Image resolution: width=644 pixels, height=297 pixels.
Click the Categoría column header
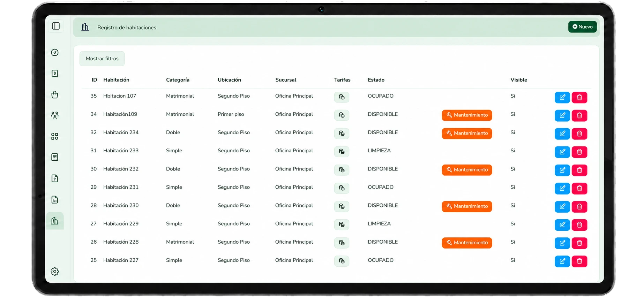pyautogui.click(x=178, y=80)
